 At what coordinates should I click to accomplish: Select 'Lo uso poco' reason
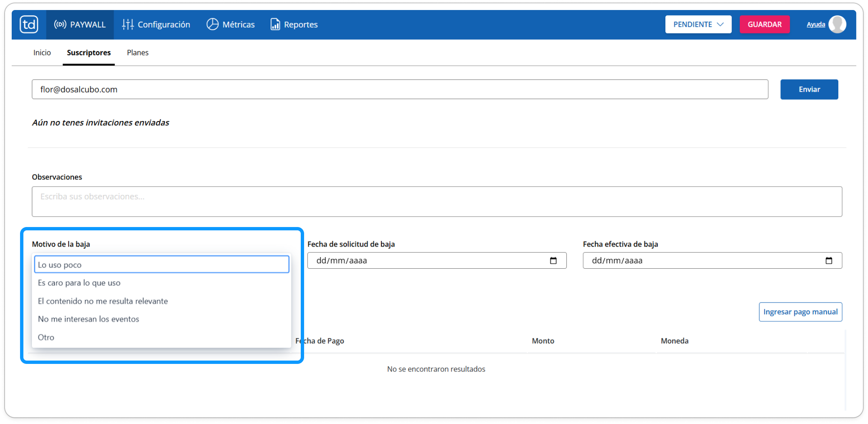pos(162,265)
